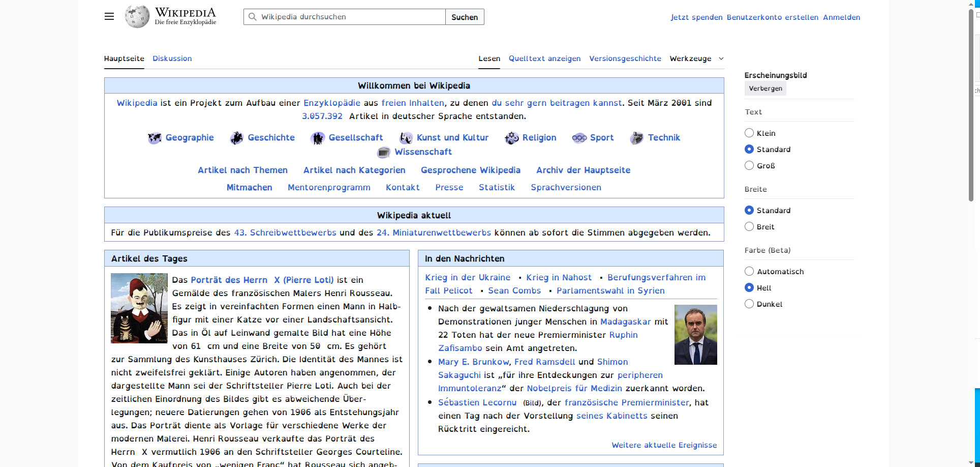Select the Groß text size option
This screenshot has width=980, height=467.
pyautogui.click(x=749, y=165)
